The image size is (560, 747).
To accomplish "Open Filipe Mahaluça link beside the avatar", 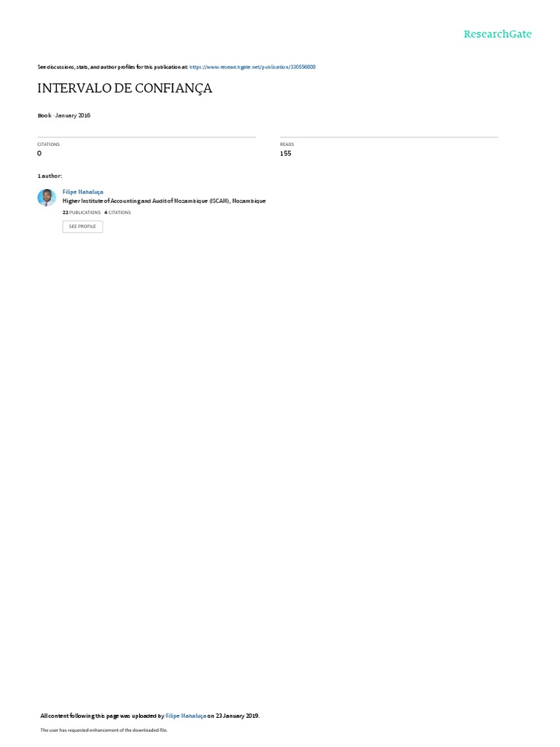I will (83, 192).
